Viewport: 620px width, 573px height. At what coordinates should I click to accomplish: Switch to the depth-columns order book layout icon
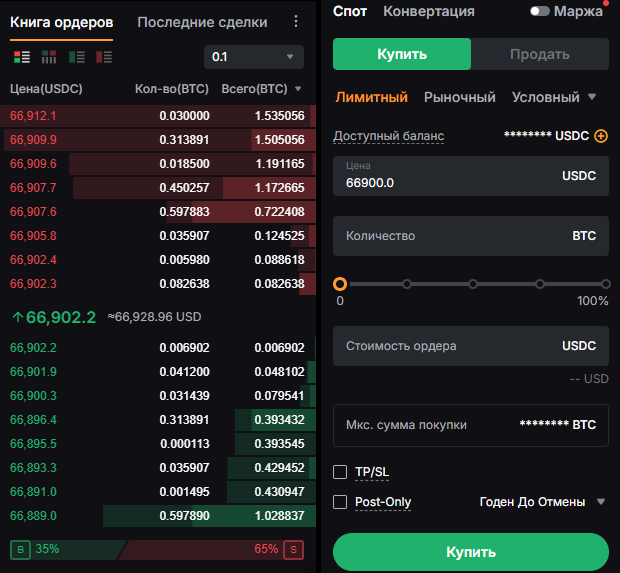pos(49,57)
